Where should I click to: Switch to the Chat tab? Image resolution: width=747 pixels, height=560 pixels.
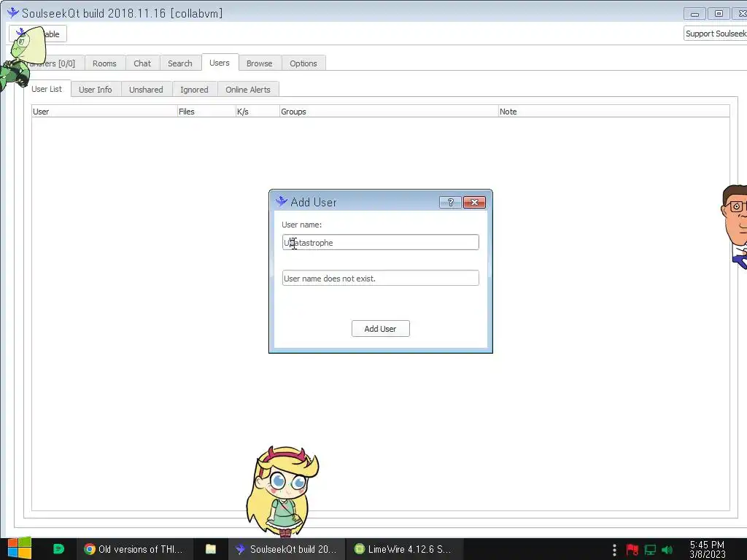click(142, 63)
